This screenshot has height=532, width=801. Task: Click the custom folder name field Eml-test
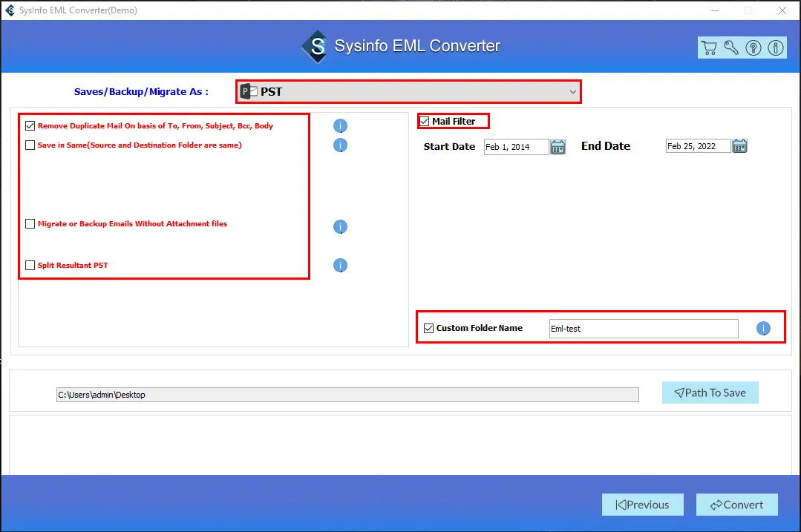pos(644,328)
